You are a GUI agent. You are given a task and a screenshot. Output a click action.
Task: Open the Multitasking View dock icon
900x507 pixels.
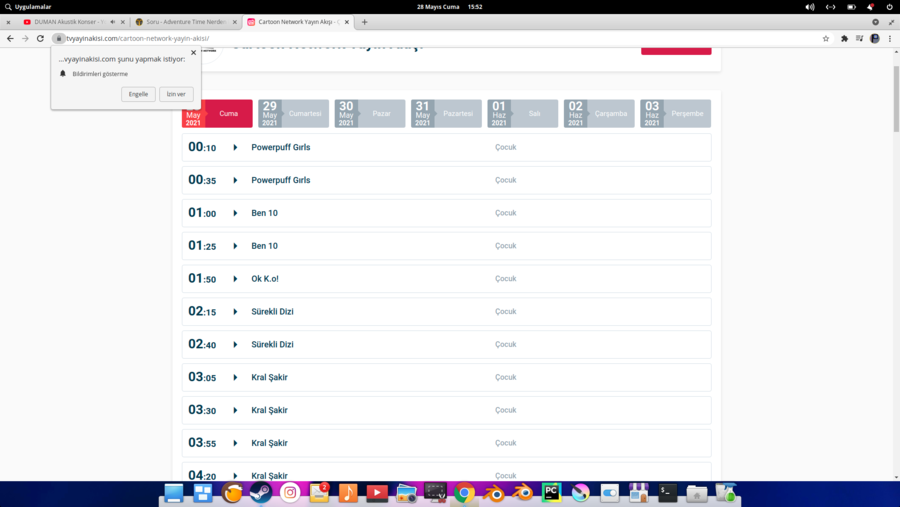(203, 493)
